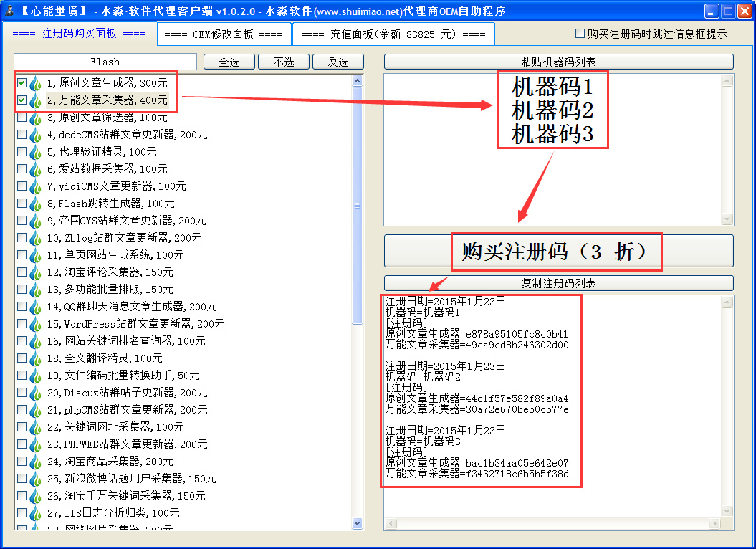Click registration list scroll down arrow
The height and width of the screenshot is (549, 756).
coord(727,511)
